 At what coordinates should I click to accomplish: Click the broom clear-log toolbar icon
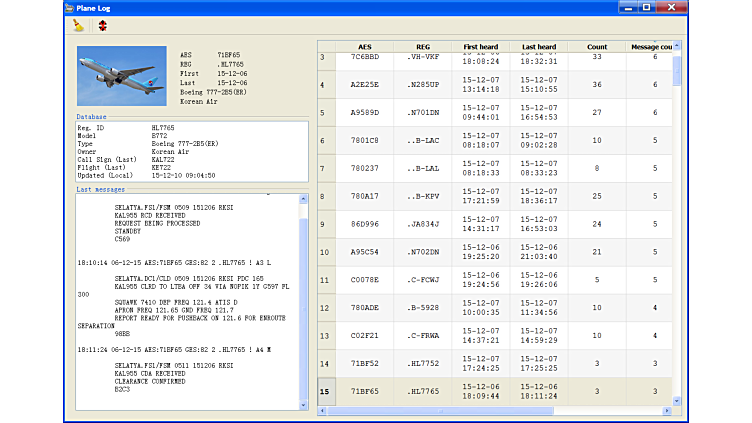pos(79,26)
